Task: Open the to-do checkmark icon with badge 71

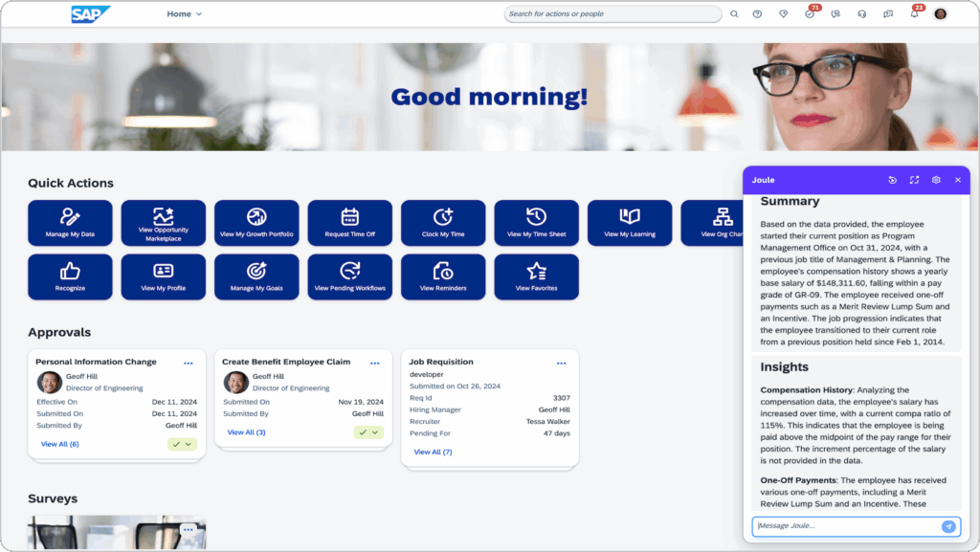Action: coord(810,13)
